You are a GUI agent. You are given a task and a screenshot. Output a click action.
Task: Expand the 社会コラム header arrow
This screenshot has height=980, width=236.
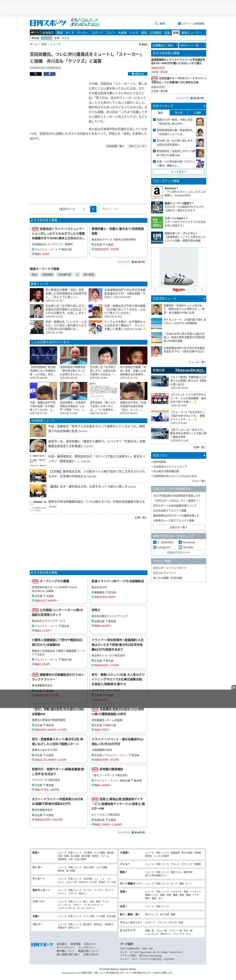click(204, 455)
